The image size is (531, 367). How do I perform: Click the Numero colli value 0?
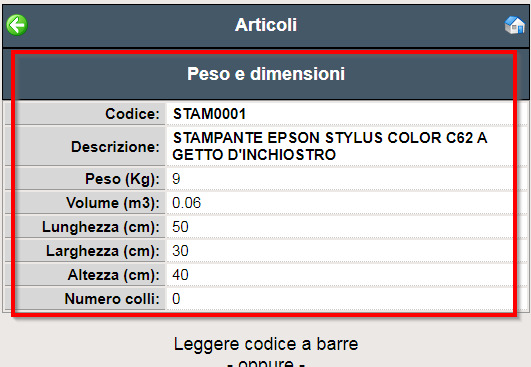(x=176, y=299)
